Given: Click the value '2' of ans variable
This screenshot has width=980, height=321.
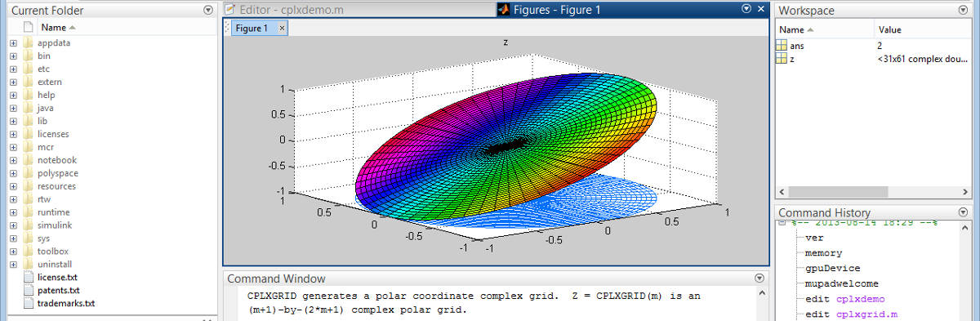Looking at the screenshot, I should pos(880,46).
